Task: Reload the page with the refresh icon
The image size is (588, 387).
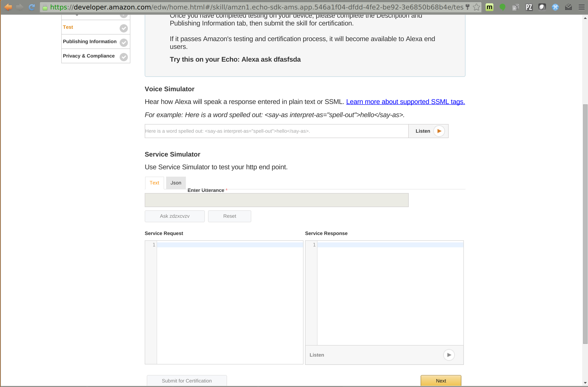Action: click(32, 7)
